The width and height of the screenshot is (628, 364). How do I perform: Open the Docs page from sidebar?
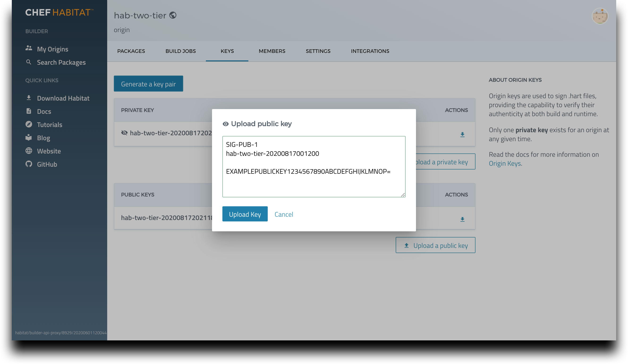44,111
